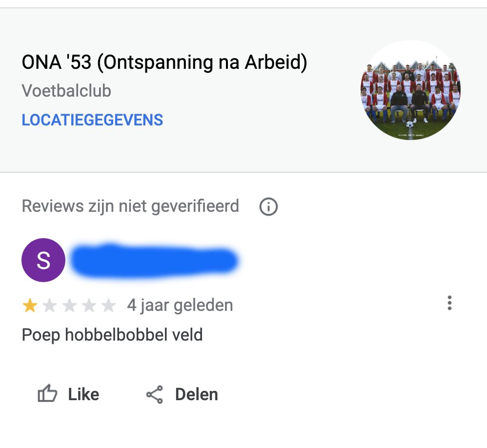
Task: Click the second grey rating star
Action: pos(50,306)
